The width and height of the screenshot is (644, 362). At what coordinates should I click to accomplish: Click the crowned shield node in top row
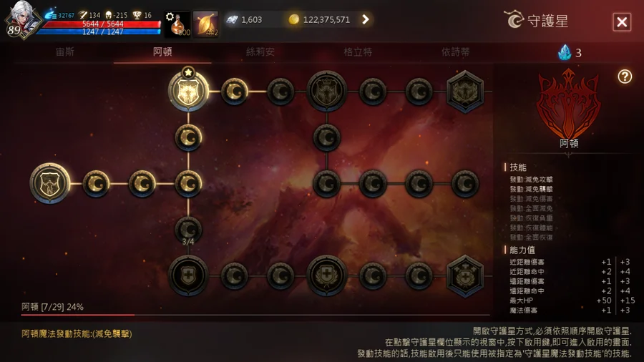click(326, 91)
